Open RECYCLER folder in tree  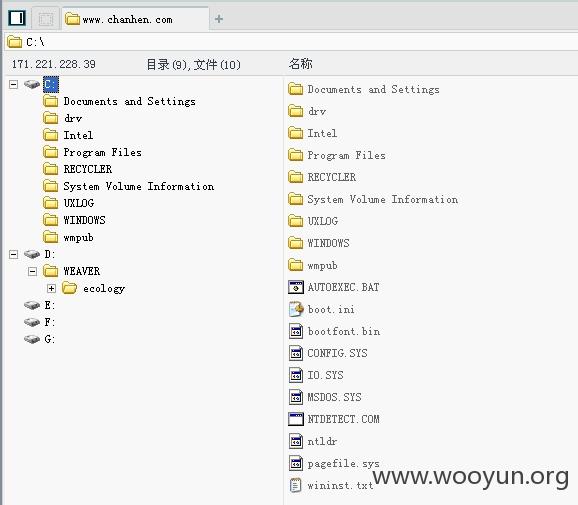click(88, 169)
